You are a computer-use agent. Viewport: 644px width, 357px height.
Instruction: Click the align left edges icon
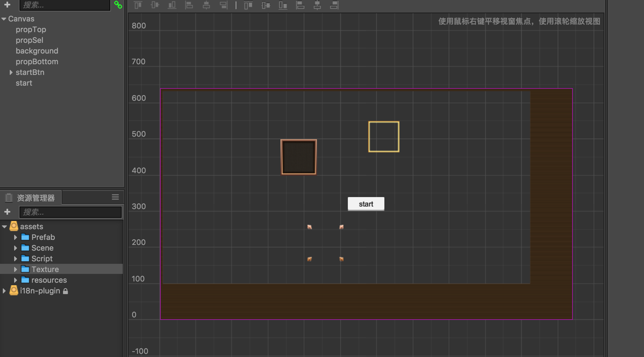coord(189,5)
